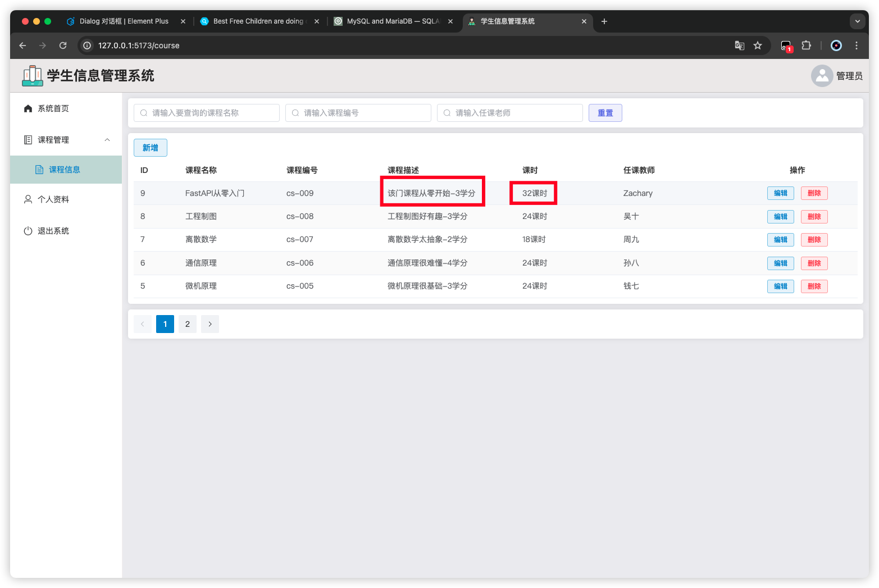Delete the FastAPI从零入门 course row

coord(814,193)
